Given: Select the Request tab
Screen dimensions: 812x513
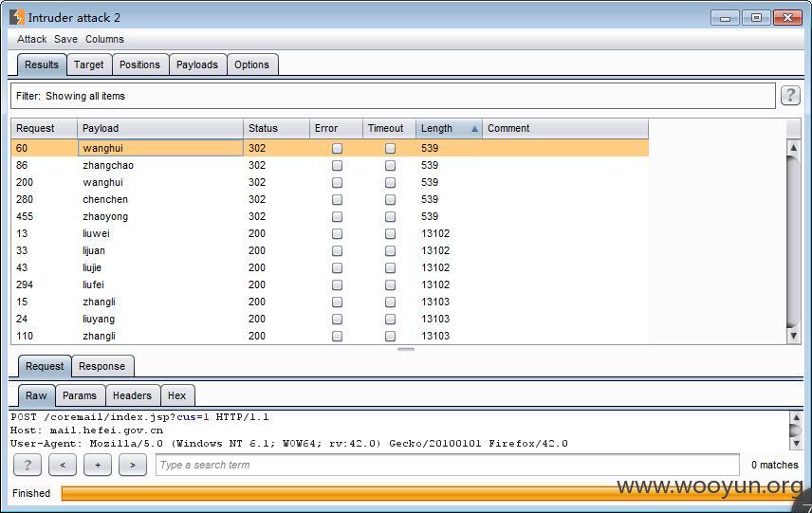Looking at the screenshot, I should click(x=45, y=367).
